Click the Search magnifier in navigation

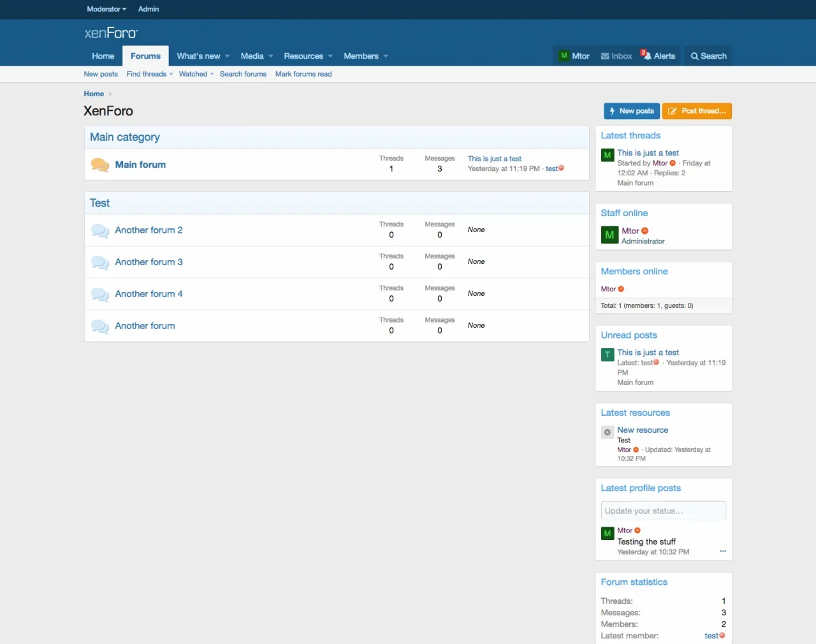[x=695, y=56]
